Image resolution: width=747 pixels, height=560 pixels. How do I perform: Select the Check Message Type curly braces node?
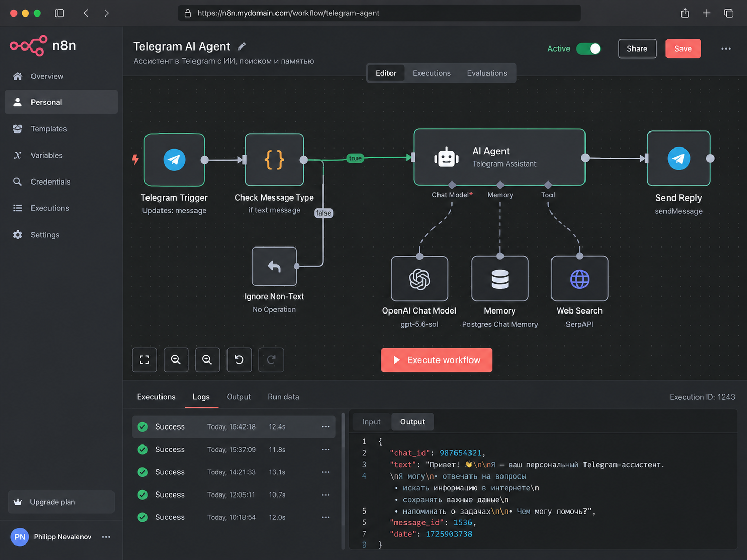coord(274,160)
